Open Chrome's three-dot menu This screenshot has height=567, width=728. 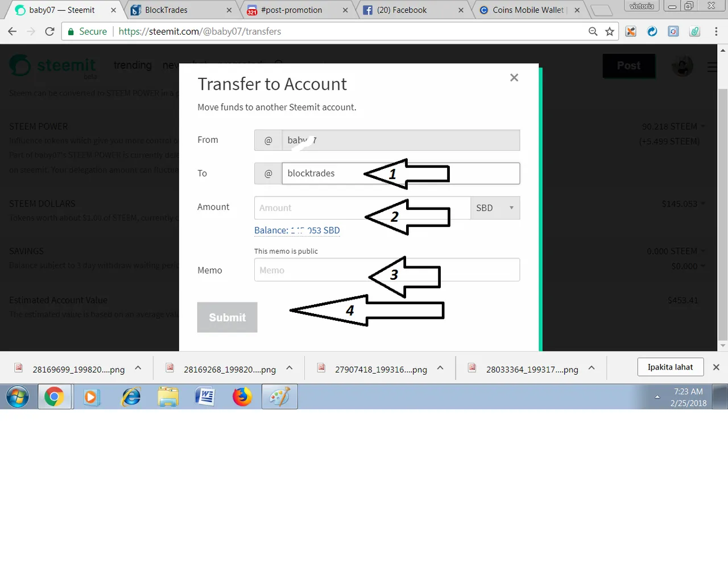pos(716,31)
